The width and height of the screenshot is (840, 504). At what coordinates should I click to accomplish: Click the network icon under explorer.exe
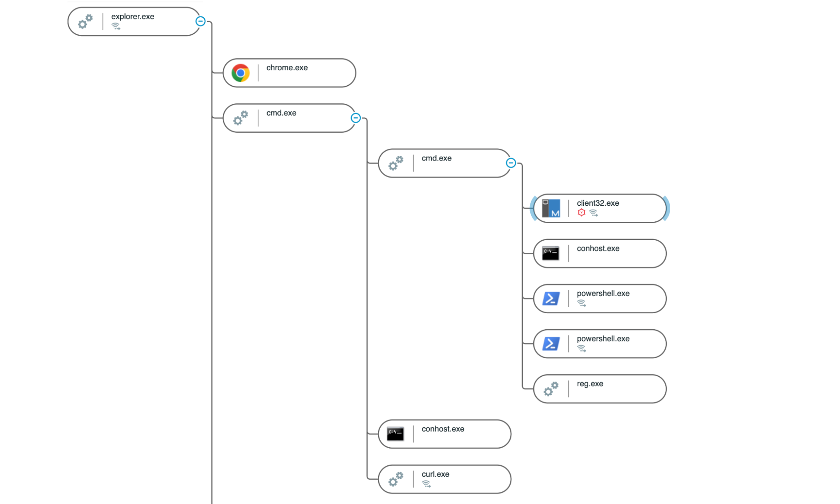116,27
